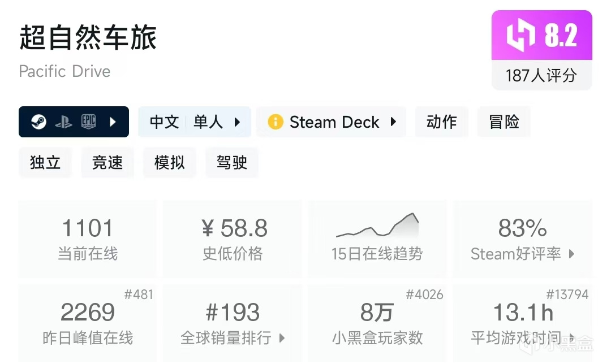Click the PlayStation platform icon
611x364 pixels.
pyautogui.click(x=63, y=122)
